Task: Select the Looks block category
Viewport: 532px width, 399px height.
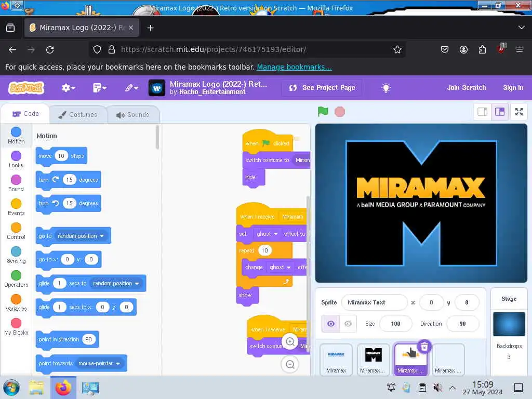Action: 16,159
